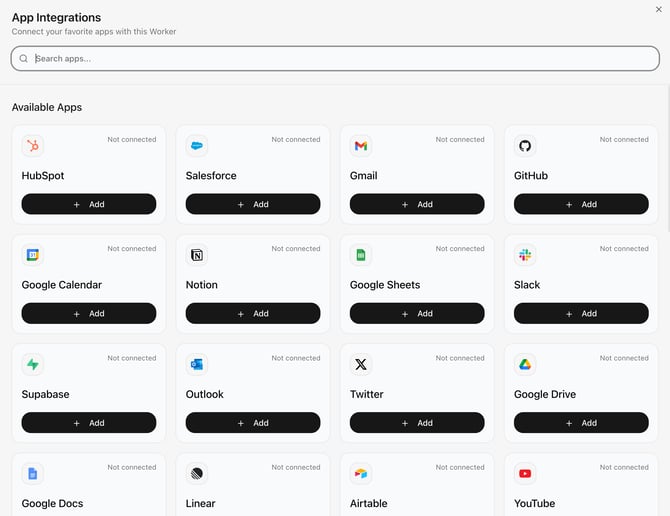Add the Google Drive integration
The image size is (670, 516).
tap(581, 422)
